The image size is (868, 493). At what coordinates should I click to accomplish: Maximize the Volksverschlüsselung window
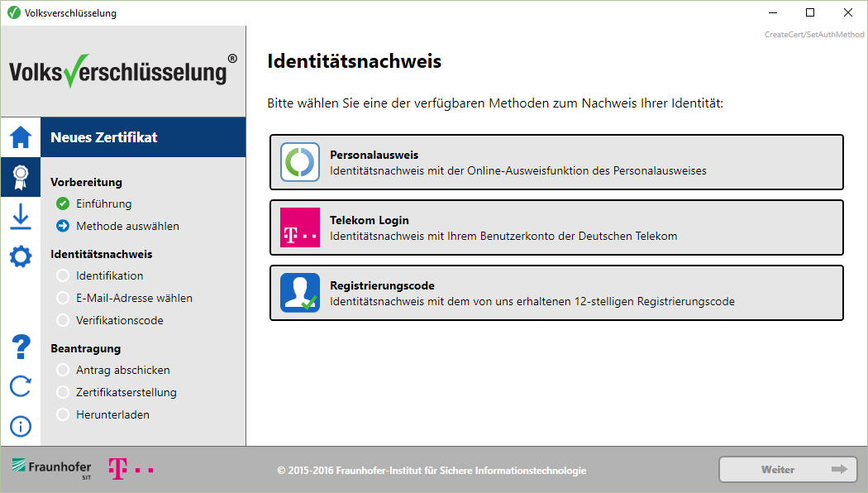click(810, 12)
